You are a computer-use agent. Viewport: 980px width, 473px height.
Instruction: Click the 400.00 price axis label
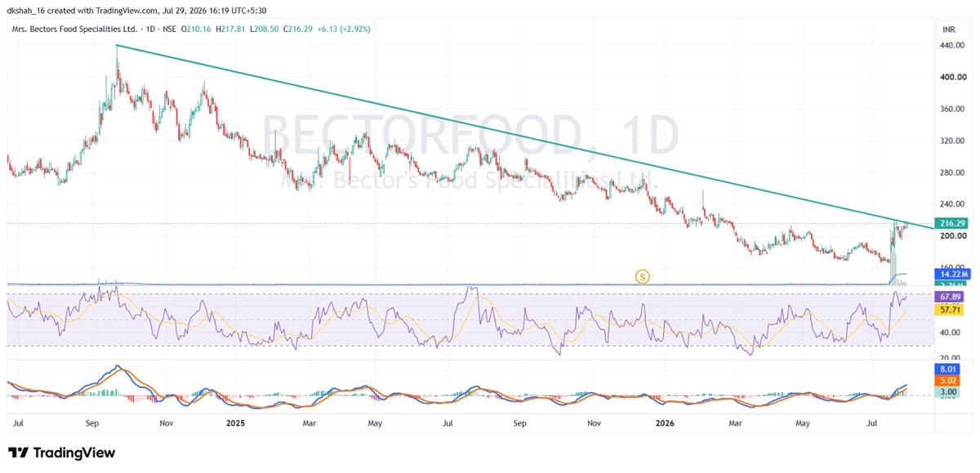952,78
